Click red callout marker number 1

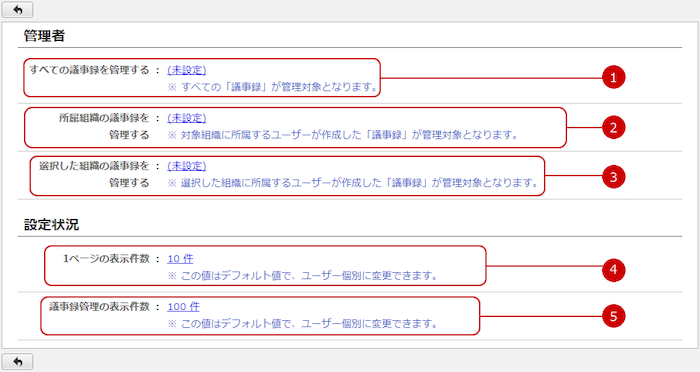point(613,77)
